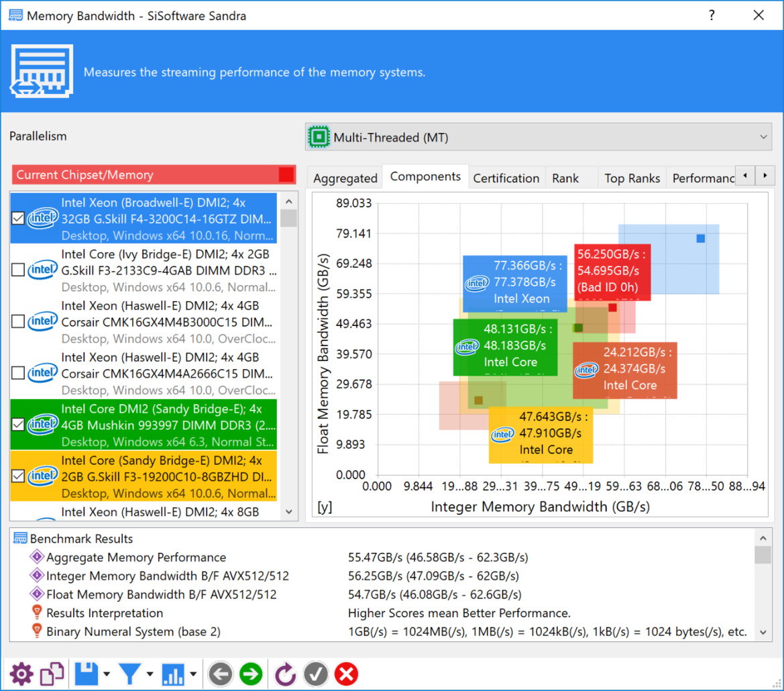Click the results pane scrollbar thumb

tap(763, 555)
